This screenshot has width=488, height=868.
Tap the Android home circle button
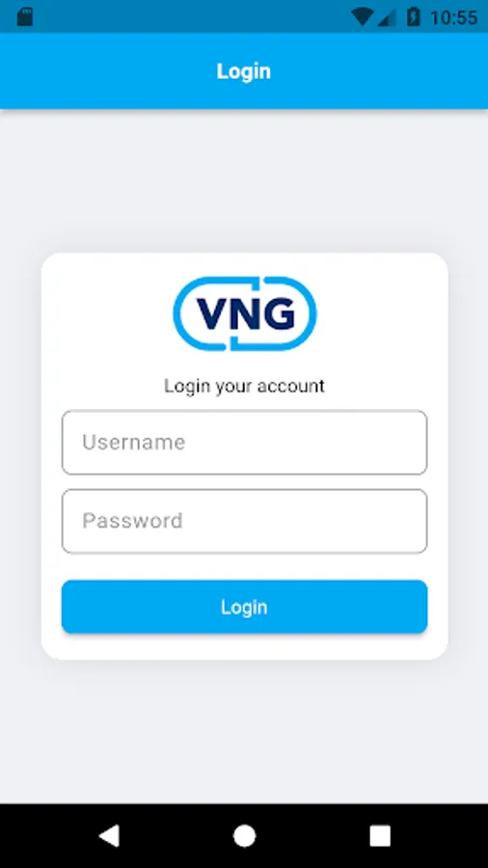244,836
